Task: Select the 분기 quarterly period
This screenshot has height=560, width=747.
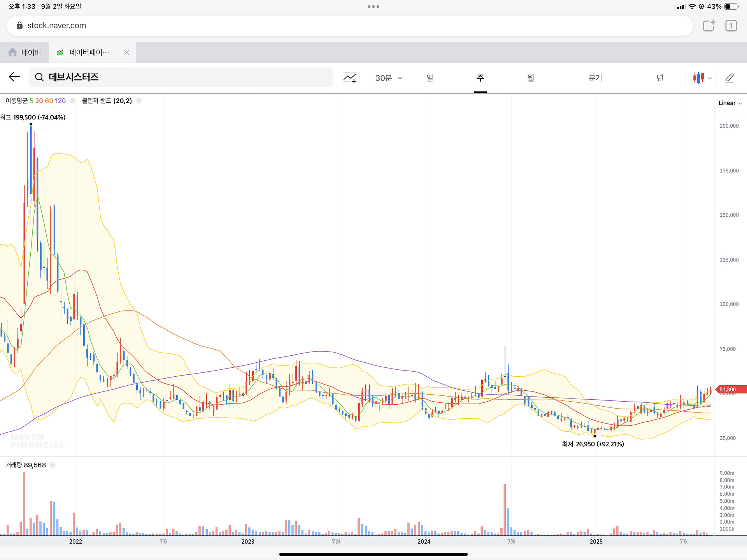Action: (595, 78)
